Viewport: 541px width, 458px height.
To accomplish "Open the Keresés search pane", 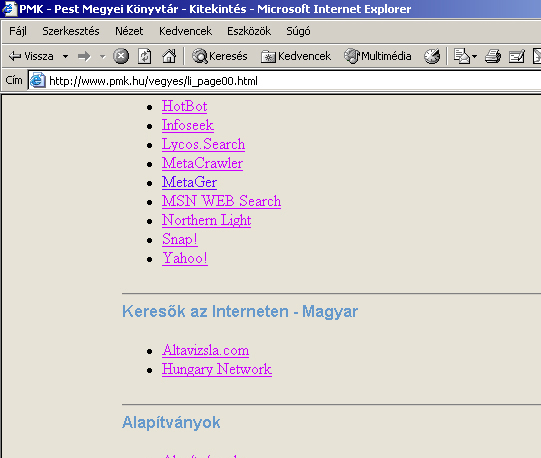I will (x=220, y=56).
